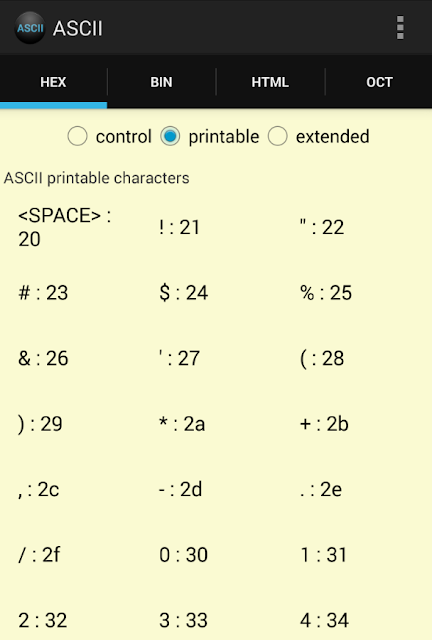The width and height of the screenshot is (432, 640).
Task: Tap the + : 2b entry
Action: tap(324, 424)
